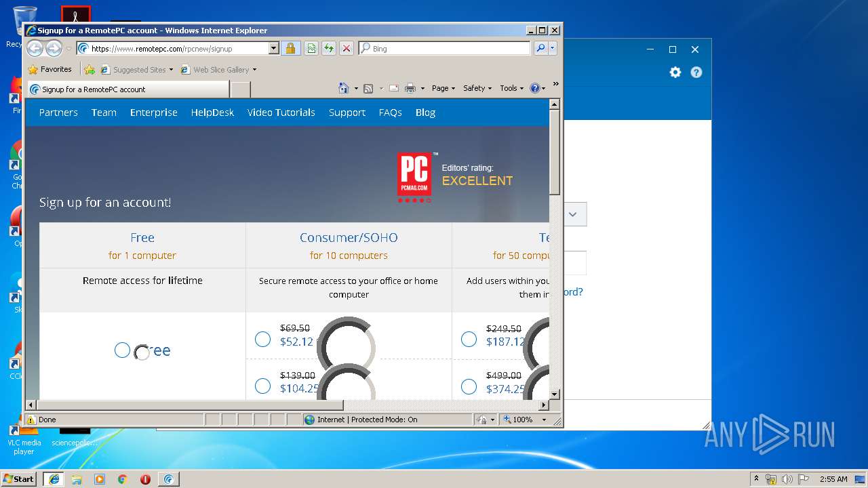868x488 pixels.
Task: Click the status bar warning icon next to Done
Action: coord(31,420)
